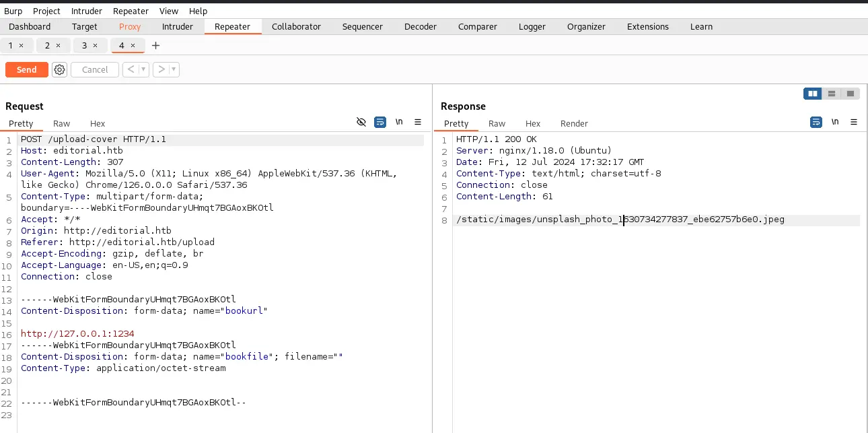
Task: Select side-by-side split layout icon
Action: pos(813,94)
